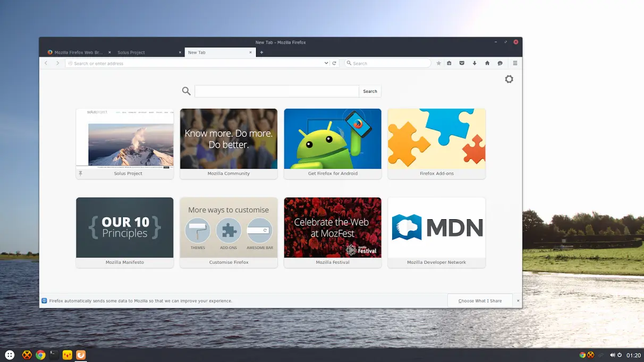Bookmark this page with the star icon
644x362 pixels.
438,63
